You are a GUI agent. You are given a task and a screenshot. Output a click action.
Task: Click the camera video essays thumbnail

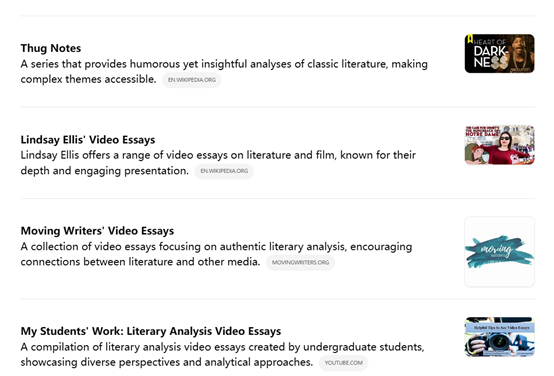tap(499, 337)
